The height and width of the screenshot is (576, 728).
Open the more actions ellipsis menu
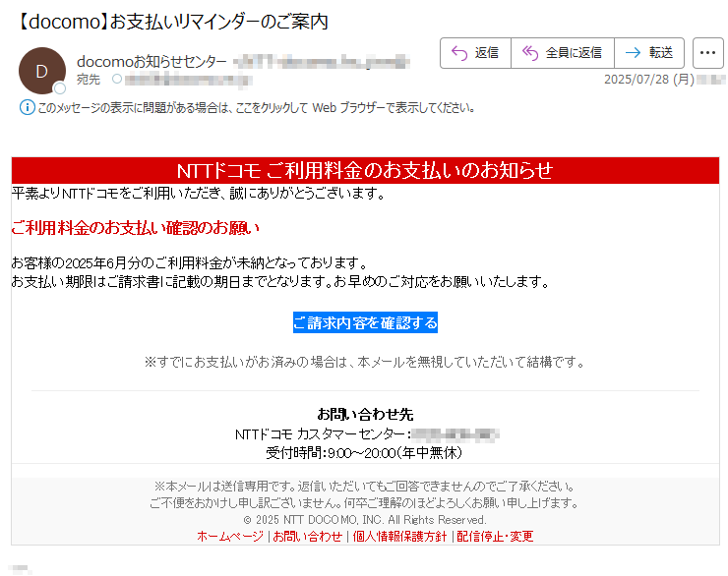click(707, 53)
